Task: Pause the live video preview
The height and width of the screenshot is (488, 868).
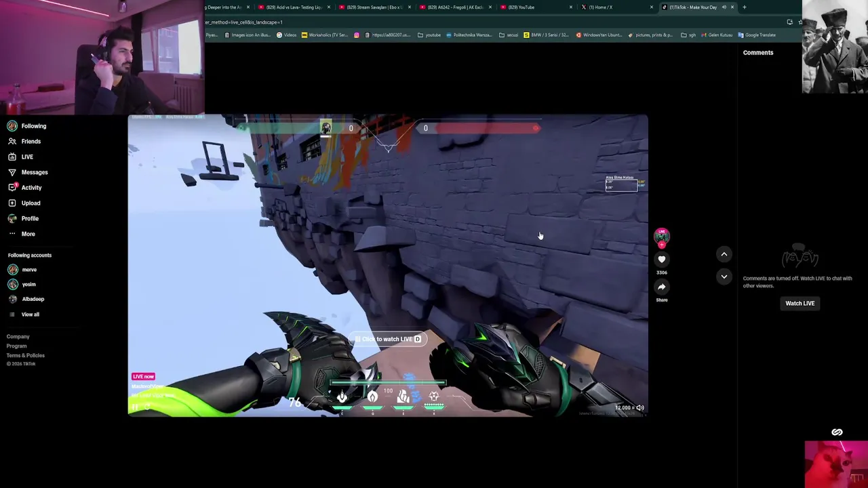Action: click(x=135, y=407)
